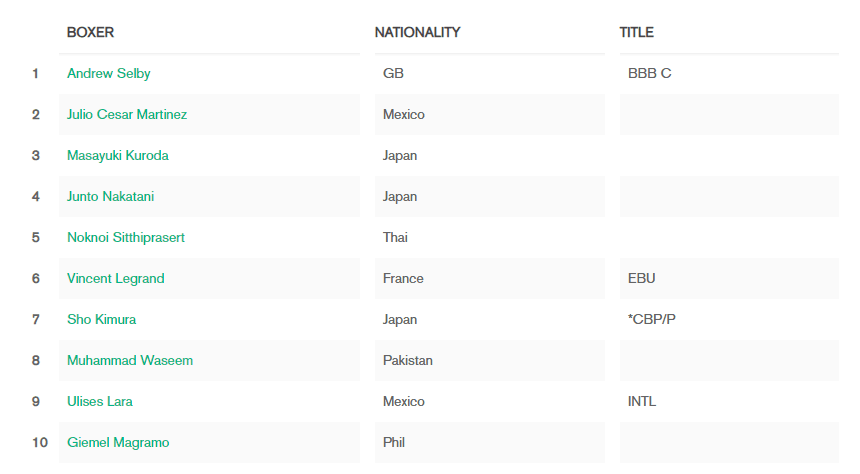Click the BOXER column header
860x474 pixels.
point(90,32)
